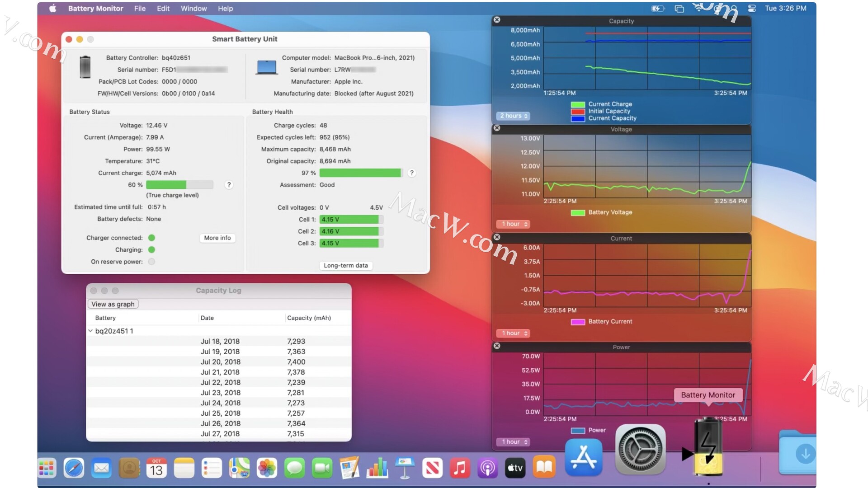Click the View as graph button

tap(113, 304)
